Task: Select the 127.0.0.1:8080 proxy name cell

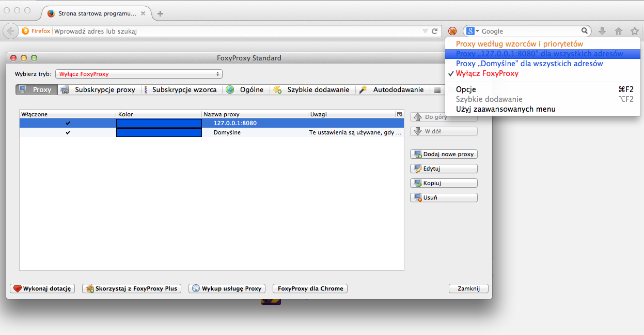Action: (235, 123)
